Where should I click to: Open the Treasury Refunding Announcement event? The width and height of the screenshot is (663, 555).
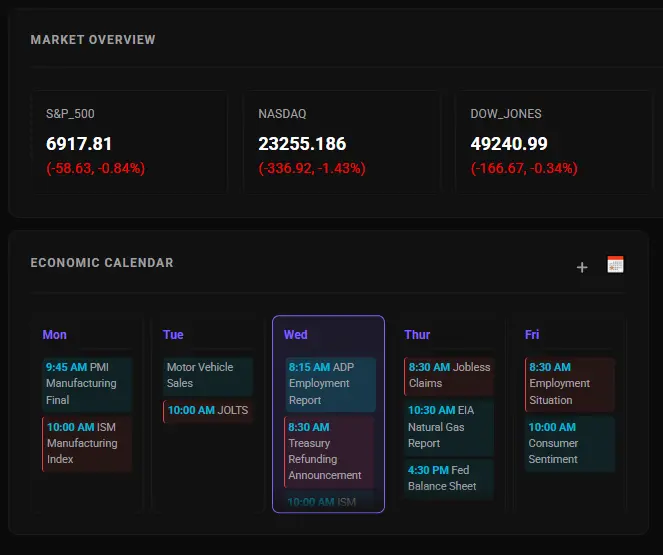330,452
